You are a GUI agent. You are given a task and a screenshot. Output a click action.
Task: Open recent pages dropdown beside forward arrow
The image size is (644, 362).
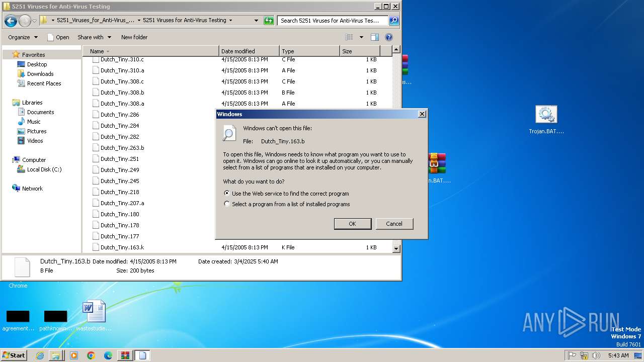coord(34,21)
